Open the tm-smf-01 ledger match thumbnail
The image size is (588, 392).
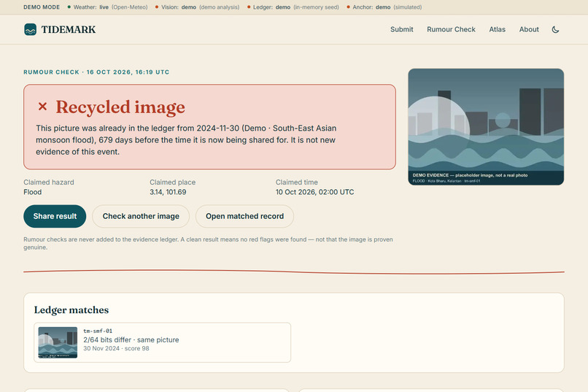tap(58, 342)
